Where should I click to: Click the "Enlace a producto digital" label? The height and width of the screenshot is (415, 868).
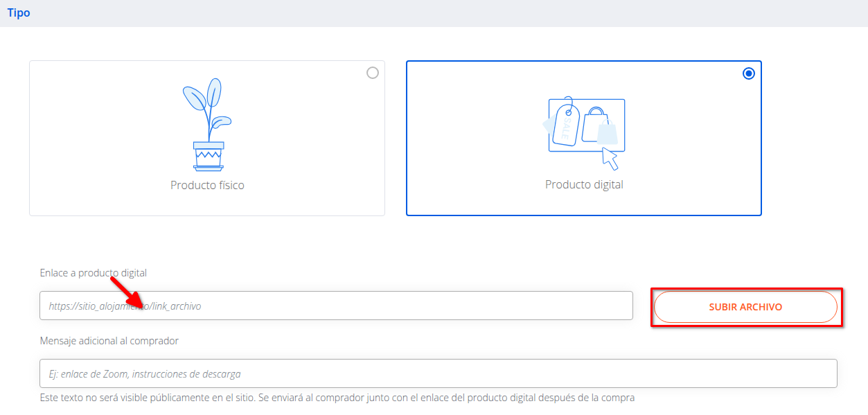point(93,273)
